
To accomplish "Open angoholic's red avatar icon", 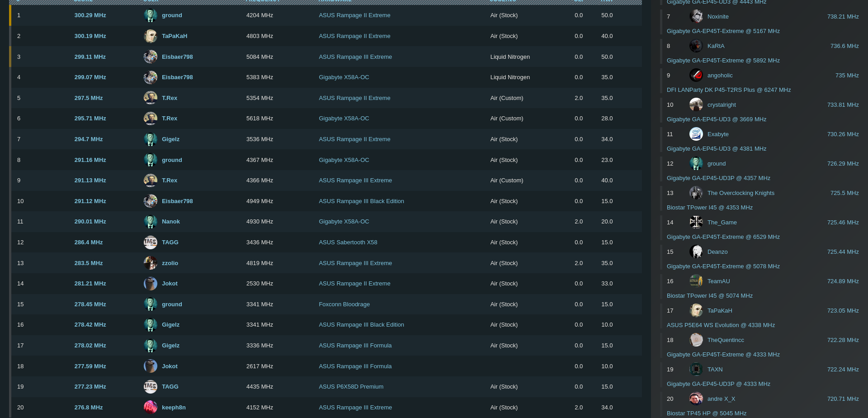I will pos(696,76).
